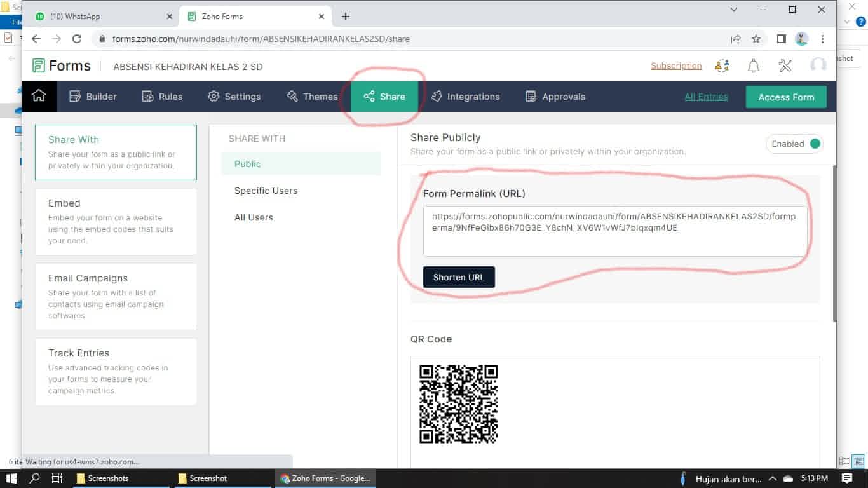Screen dimensions: 868x488
Task: Open the Builder tab
Action: (93, 97)
